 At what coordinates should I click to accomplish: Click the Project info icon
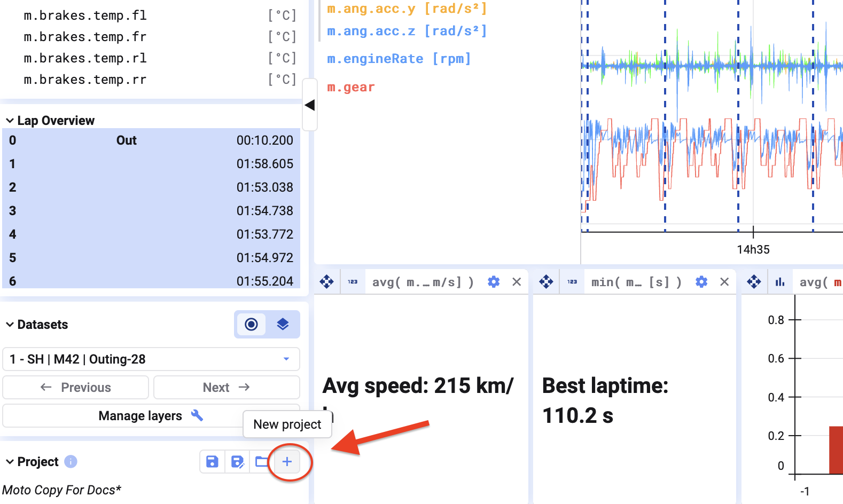[71, 462]
